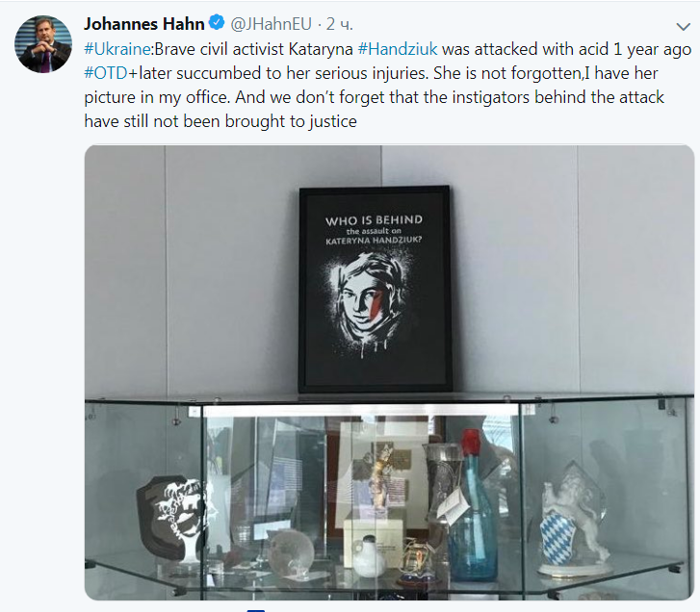The width and height of the screenshot is (700, 612).
Task: Click the dark plaque with white animals
Action: (x=172, y=516)
